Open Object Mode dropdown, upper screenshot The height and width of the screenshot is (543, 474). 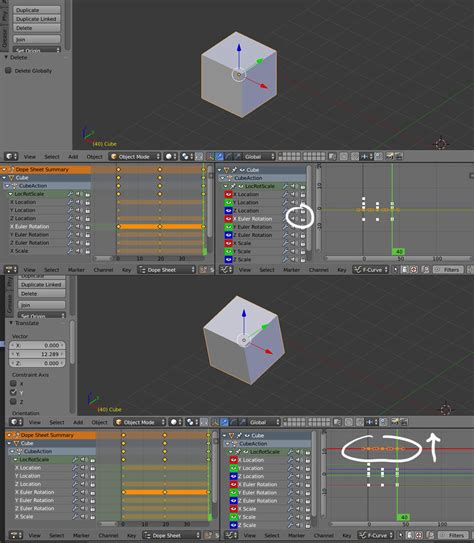pyautogui.click(x=135, y=157)
